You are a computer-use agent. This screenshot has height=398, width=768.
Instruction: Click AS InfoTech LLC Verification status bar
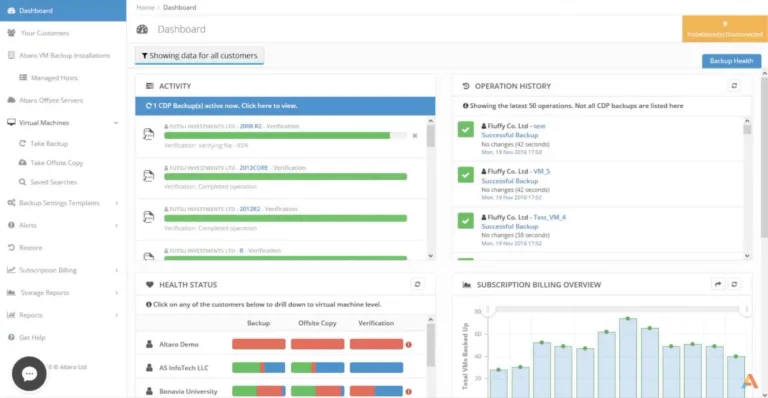pyautogui.click(x=376, y=368)
